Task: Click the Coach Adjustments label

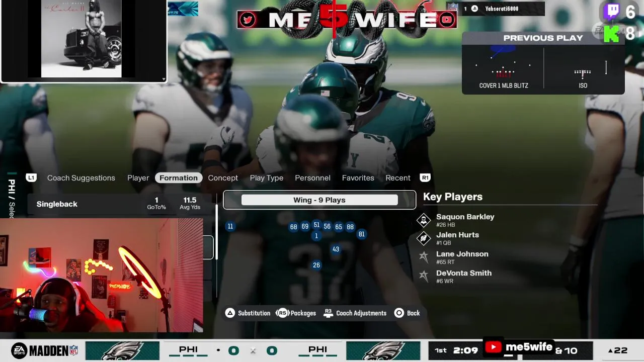Action: coord(361,313)
